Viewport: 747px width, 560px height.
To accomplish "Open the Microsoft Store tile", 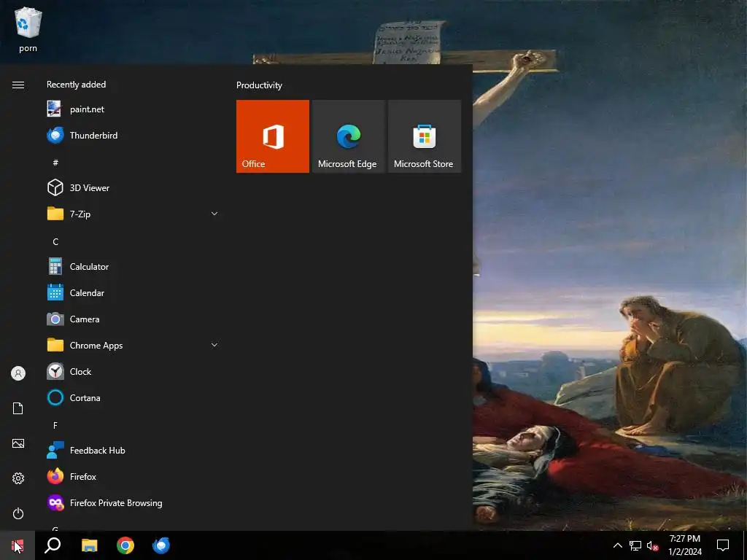I will click(425, 136).
